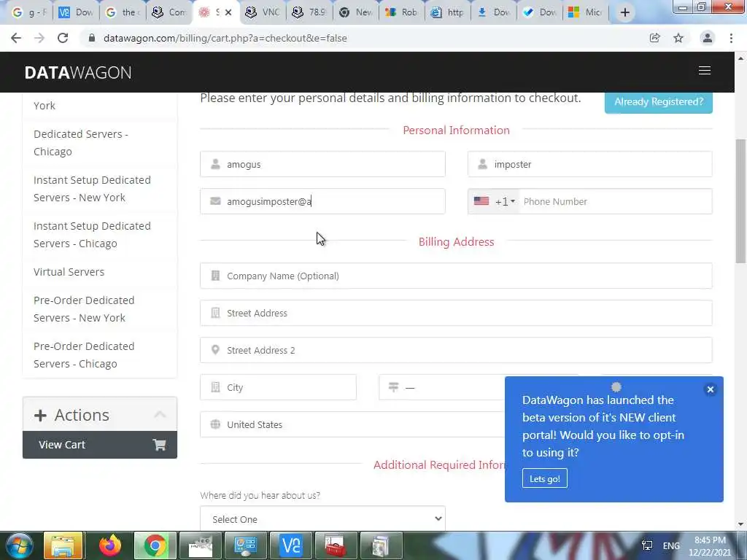This screenshot has width=747, height=560.
Task: Click the Lets go! button
Action: pos(544,478)
